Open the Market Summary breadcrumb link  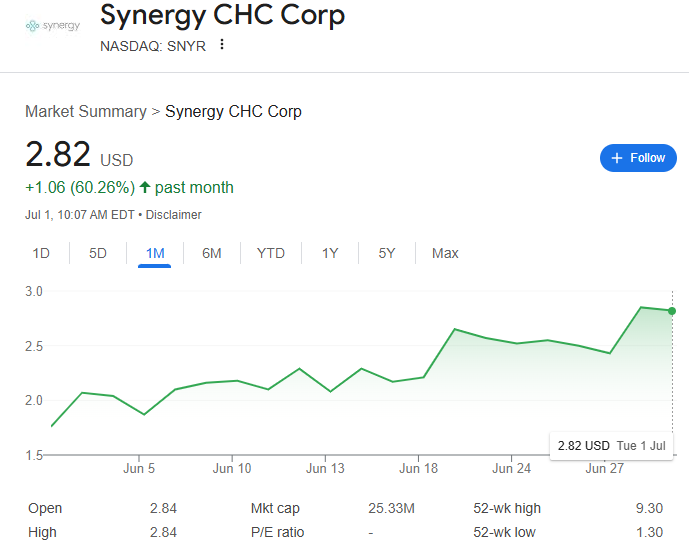86,112
